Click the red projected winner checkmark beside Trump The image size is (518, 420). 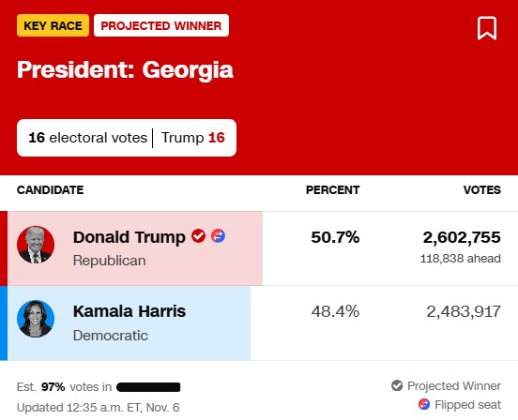pos(198,236)
